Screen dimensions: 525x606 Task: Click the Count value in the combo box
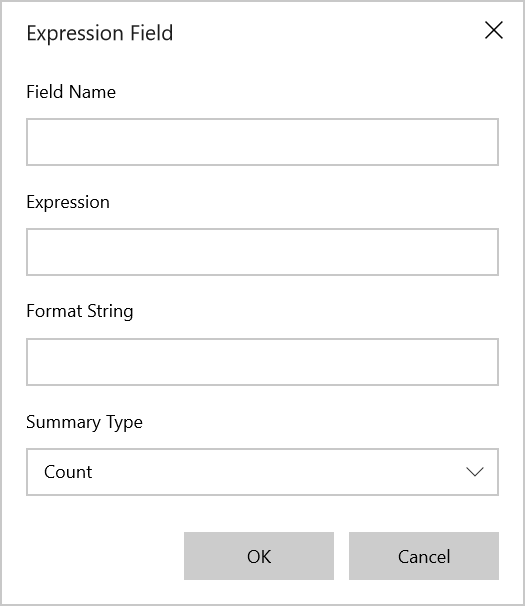click(68, 472)
